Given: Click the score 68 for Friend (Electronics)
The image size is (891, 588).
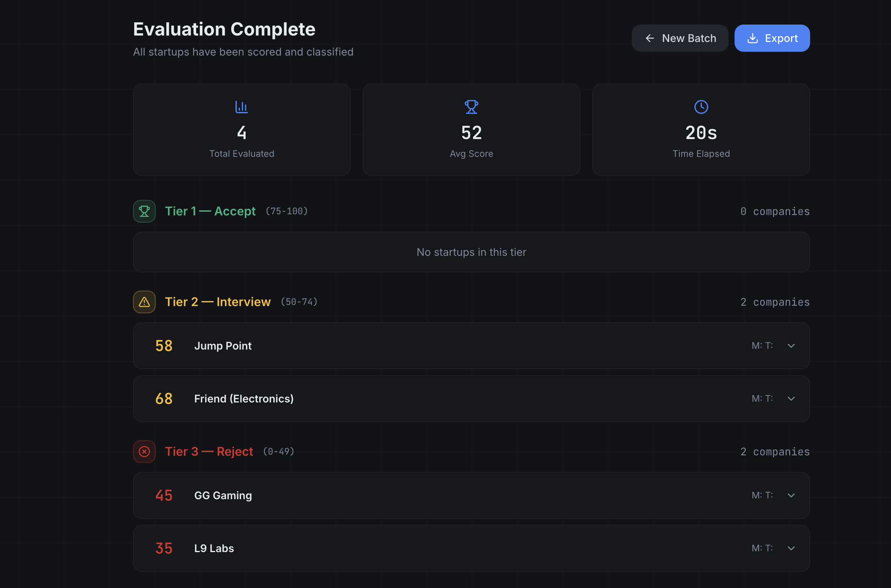Looking at the screenshot, I should pos(164,399).
